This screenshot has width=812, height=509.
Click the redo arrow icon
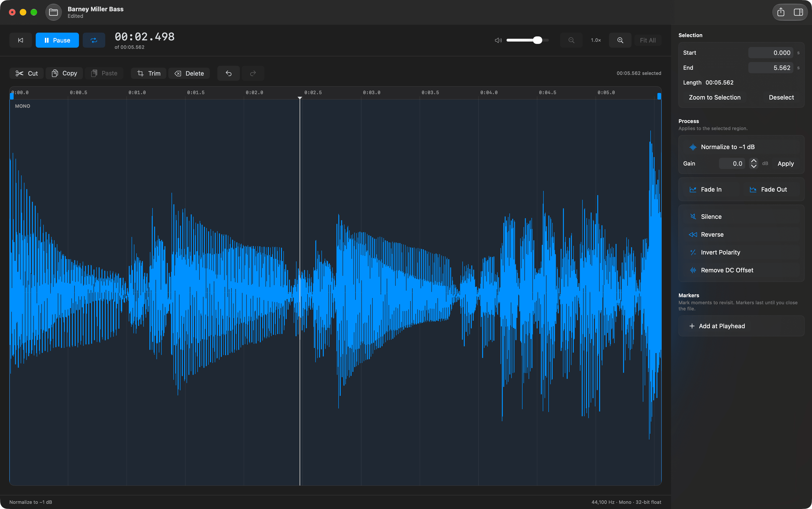(x=253, y=73)
